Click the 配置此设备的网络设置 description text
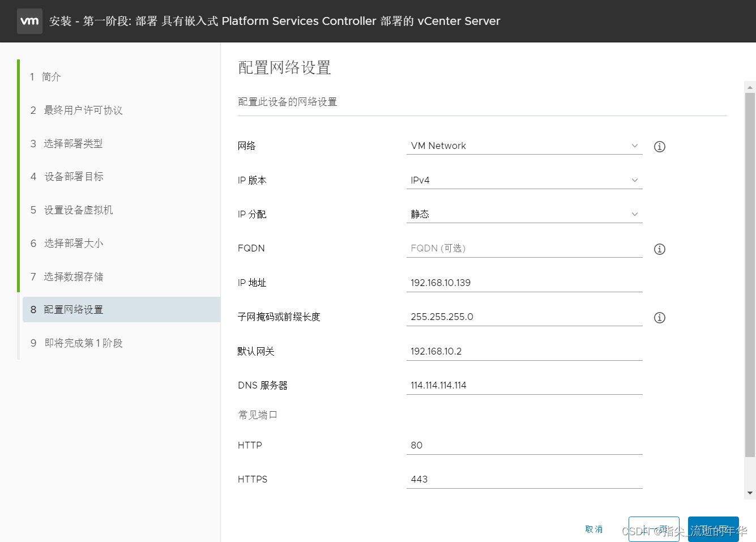This screenshot has width=756, height=542. click(x=288, y=102)
